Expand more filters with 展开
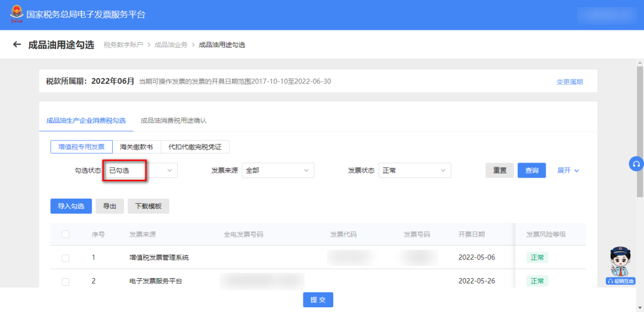The image size is (644, 312). (x=568, y=170)
